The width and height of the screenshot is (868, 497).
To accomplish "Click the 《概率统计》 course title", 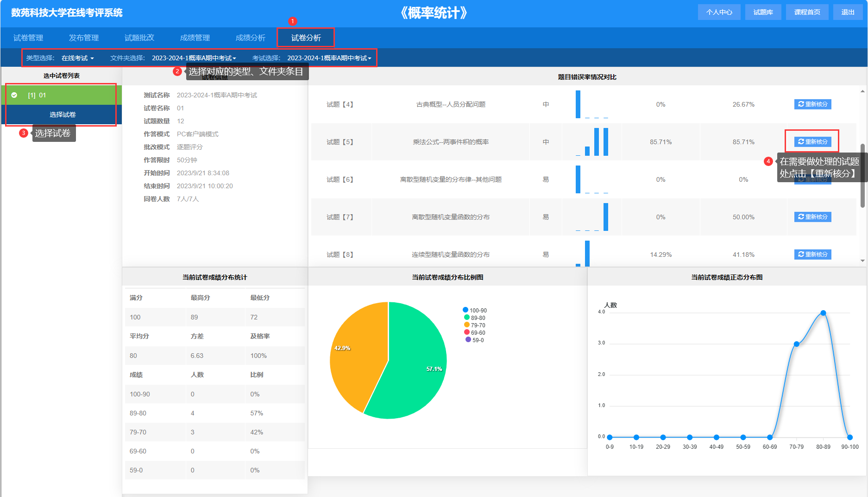I will pyautogui.click(x=434, y=13).
